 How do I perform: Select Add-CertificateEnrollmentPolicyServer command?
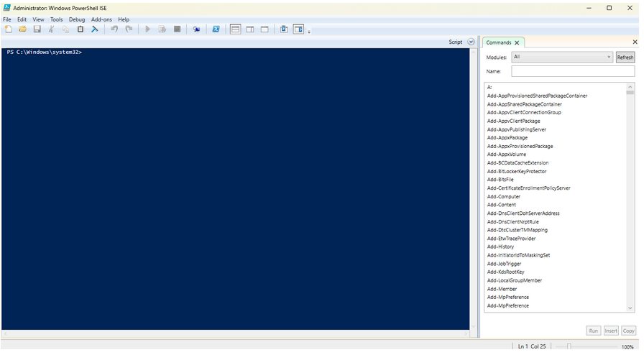(x=528, y=188)
